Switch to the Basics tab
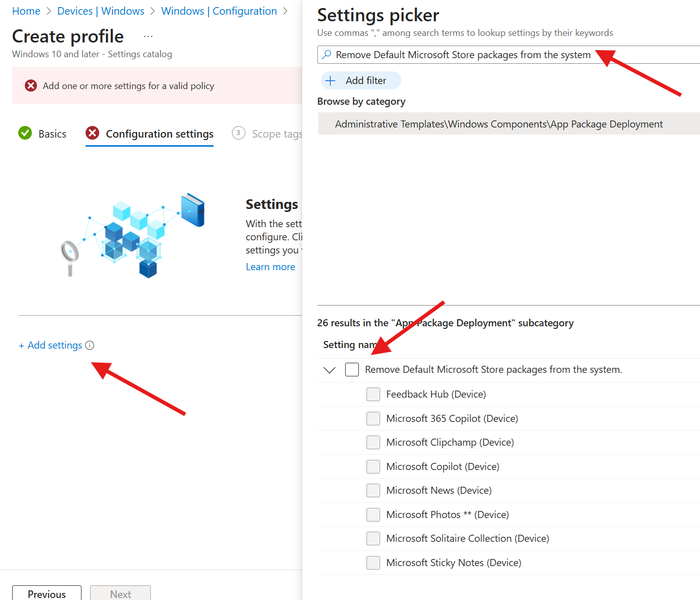The image size is (700, 600). pos(52,133)
